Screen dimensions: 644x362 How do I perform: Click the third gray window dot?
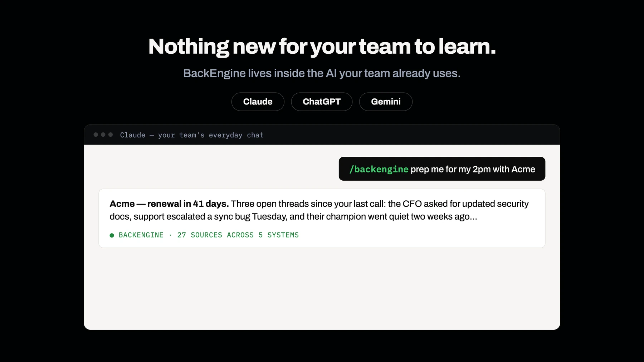(111, 134)
